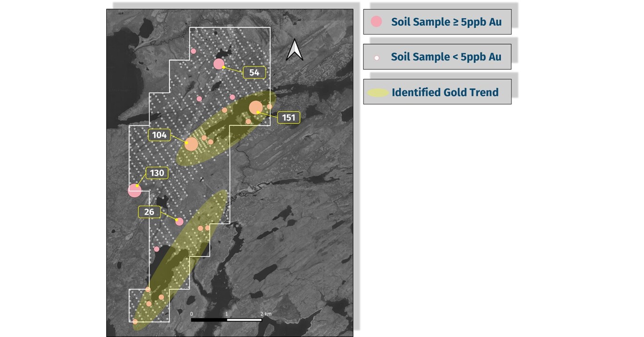Select the large pink sample circle for 130
The height and width of the screenshot is (337, 644).
pyautogui.click(x=135, y=190)
